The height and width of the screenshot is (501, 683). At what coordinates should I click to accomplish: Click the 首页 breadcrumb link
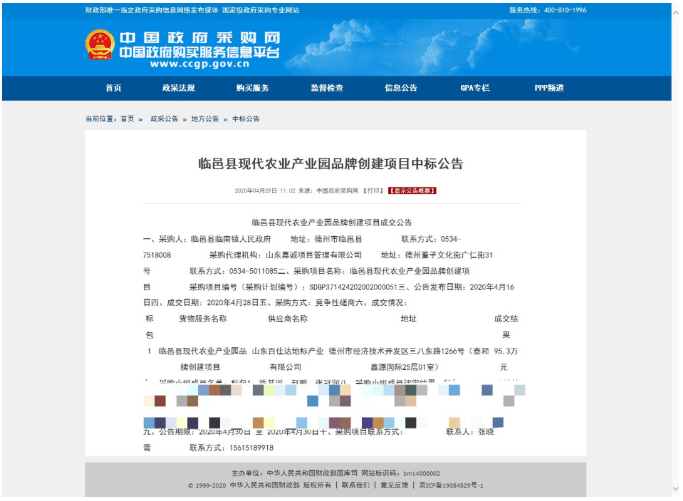point(127,119)
